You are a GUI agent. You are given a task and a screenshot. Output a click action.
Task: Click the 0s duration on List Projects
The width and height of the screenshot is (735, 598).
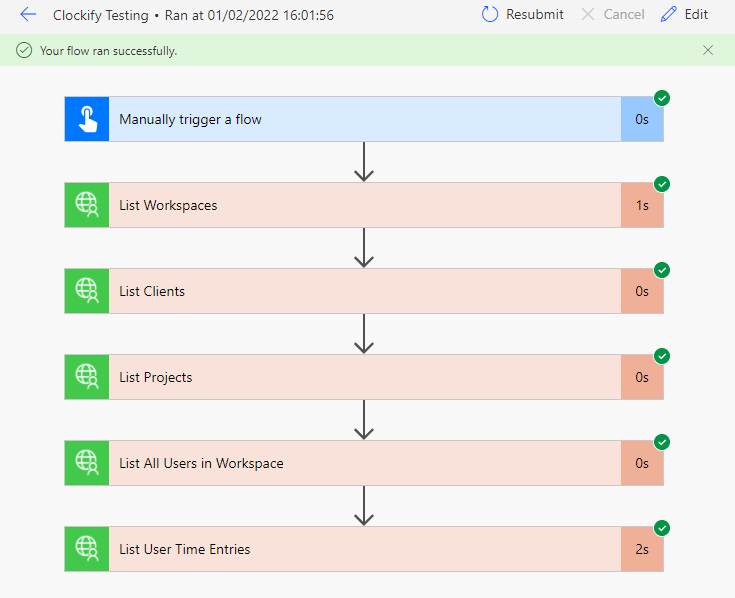click(642, 378)
